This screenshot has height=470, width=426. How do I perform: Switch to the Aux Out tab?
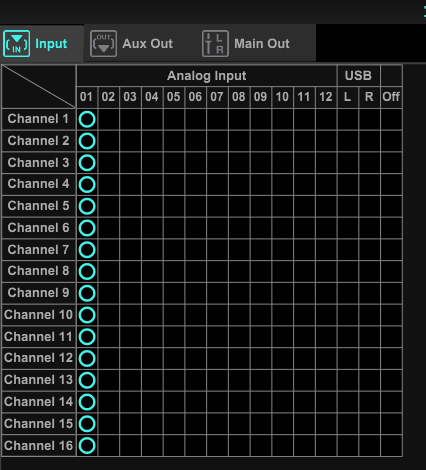tap(132, 44)
